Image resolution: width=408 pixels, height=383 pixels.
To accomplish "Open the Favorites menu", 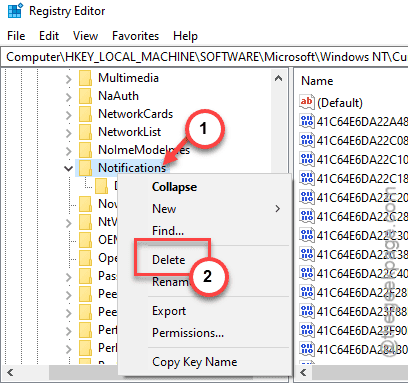I will (x=135, y=36).
